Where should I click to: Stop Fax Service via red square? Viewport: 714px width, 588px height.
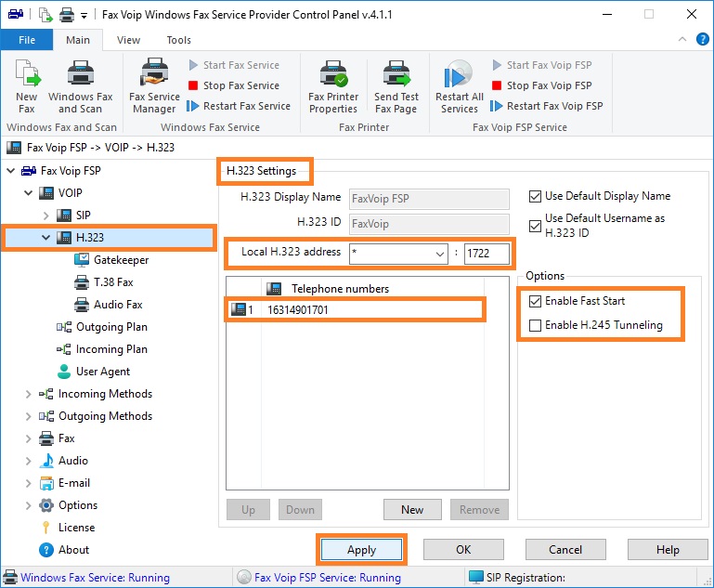click(193, 85)
